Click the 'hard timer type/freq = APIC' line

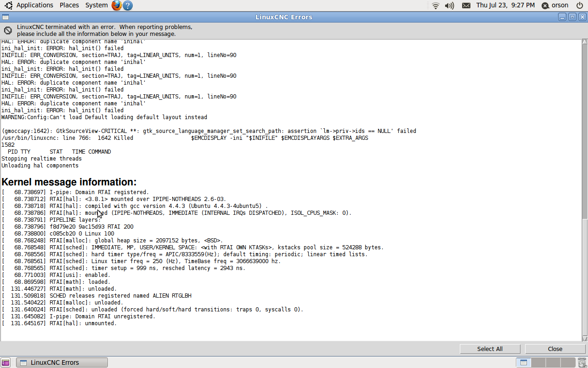(185, 254)
